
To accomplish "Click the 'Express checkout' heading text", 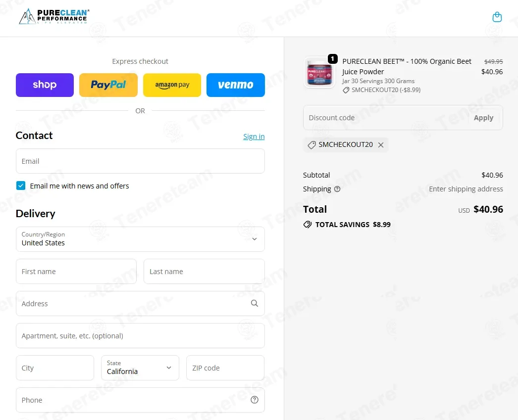I will coord(140,61).
